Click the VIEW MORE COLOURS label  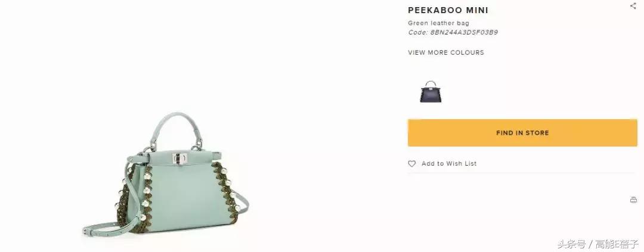(446, 52)
